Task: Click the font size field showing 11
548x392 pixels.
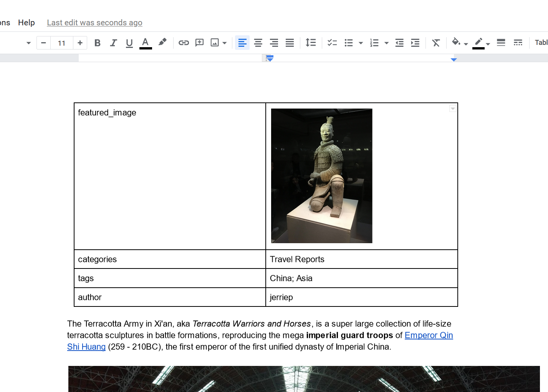Action: [x=62, y=43]
